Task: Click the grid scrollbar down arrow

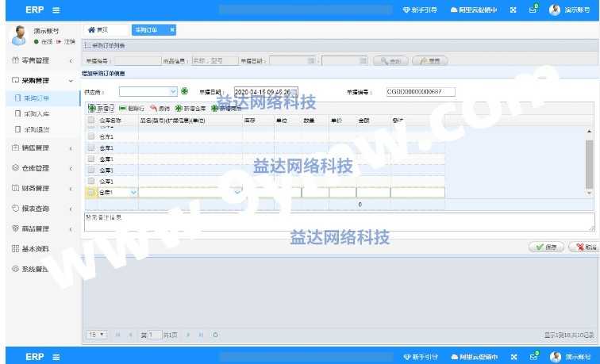Action: coord(589,193)
